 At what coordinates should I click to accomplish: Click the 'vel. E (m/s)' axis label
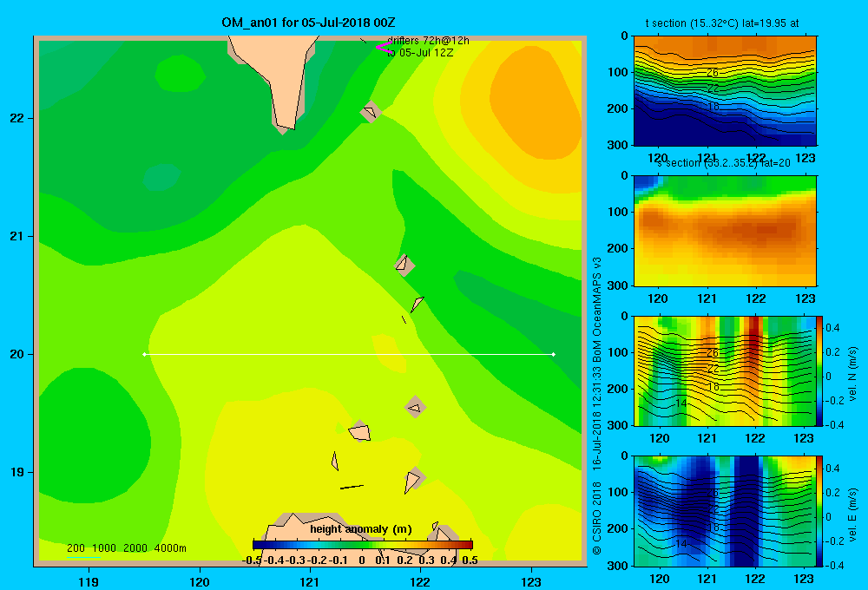[x=852, y=515]
